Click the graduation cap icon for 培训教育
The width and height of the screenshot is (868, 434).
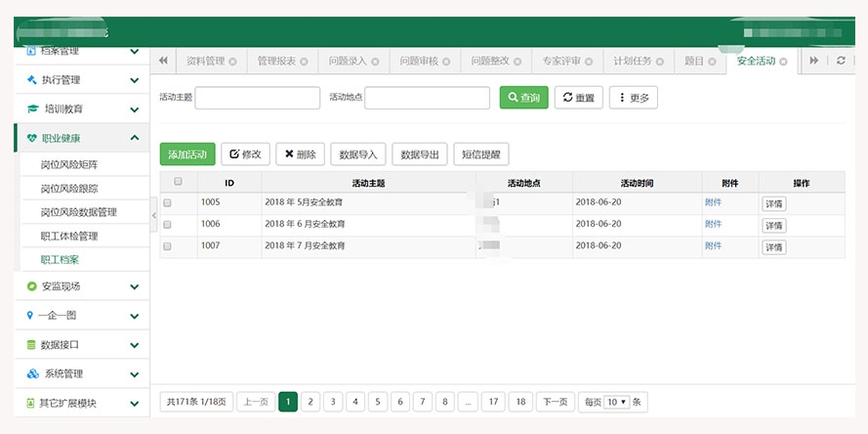(32, 109)
